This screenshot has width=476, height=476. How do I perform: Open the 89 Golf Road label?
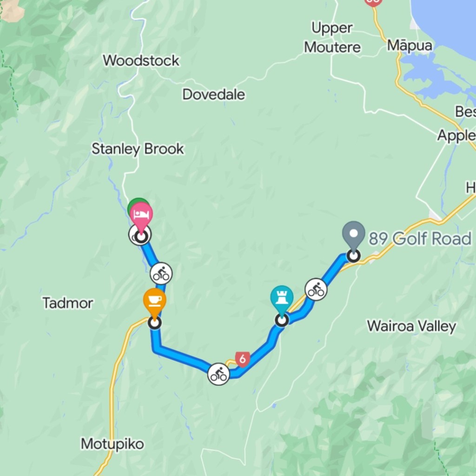[x=420, y=238]
